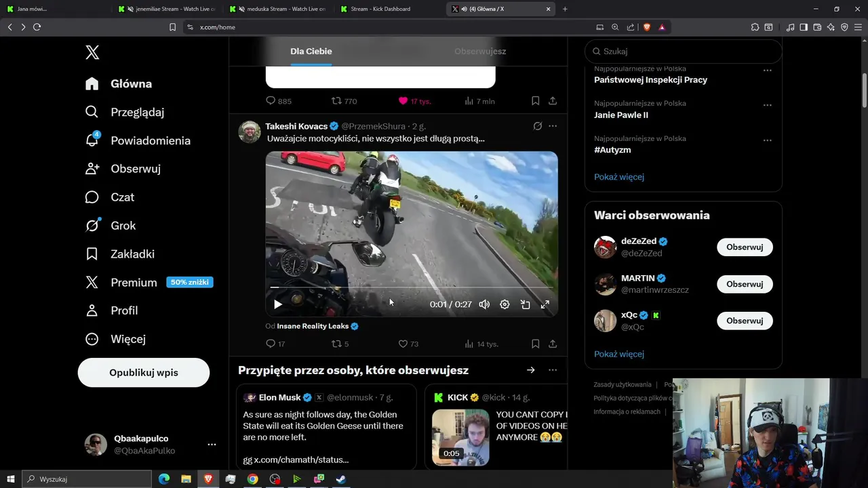Seek along the video progress bar
Image resolution: width=868 pixels, height=488 pixels.
point(412,287)
